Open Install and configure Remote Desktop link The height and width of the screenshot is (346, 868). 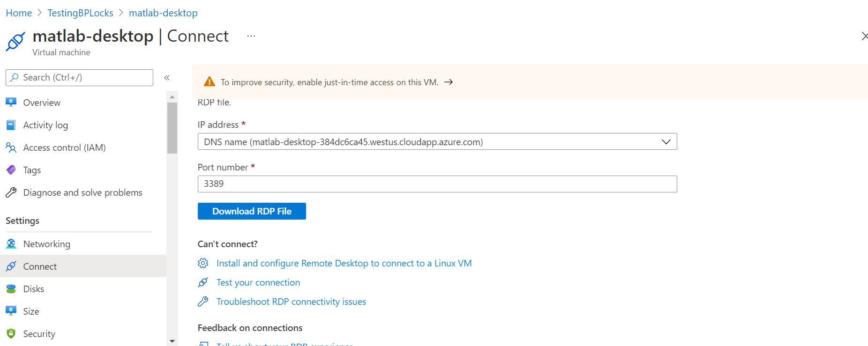(344, 263)
